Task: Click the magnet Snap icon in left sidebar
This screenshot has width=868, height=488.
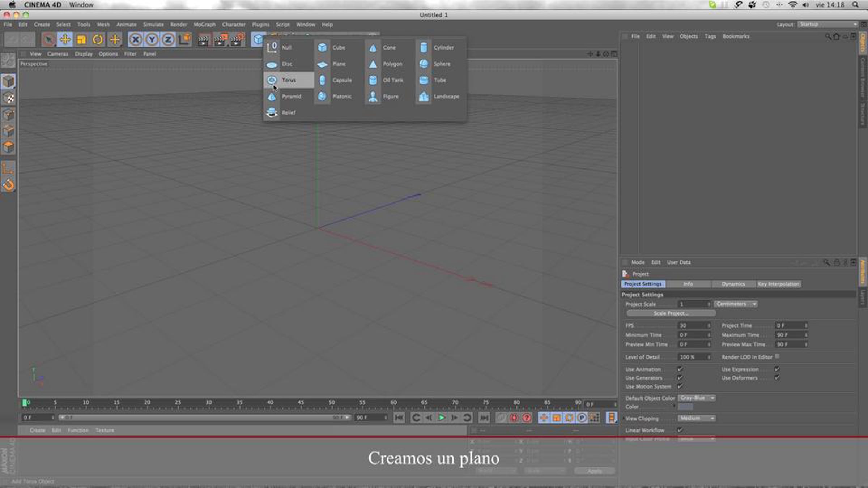Action: click(8, 185)
